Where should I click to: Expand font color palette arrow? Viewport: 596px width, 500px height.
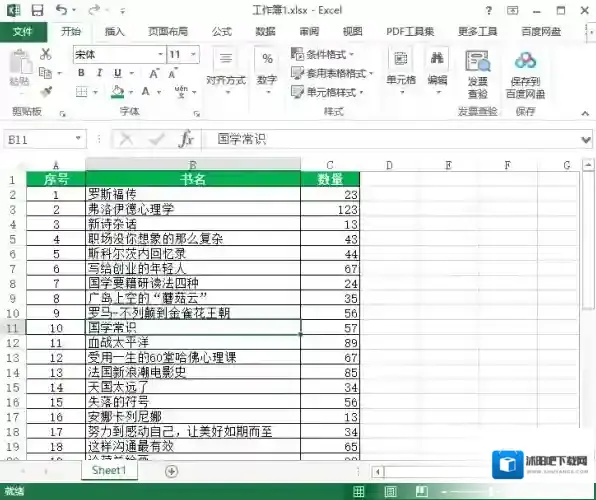(159, 92)
